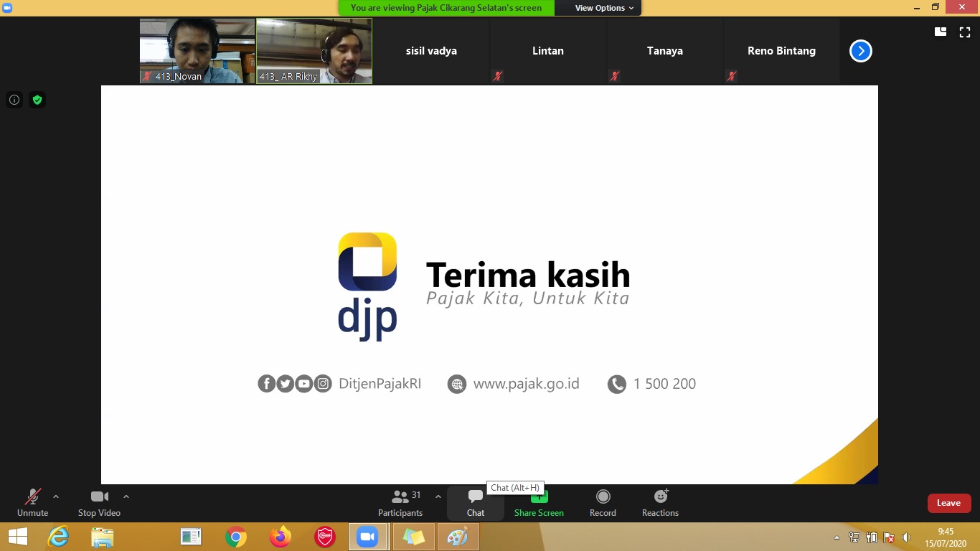The width and height of the screenshot is (980, 551).
Task: Open the View Options dropdown
Action: [604, 8]
